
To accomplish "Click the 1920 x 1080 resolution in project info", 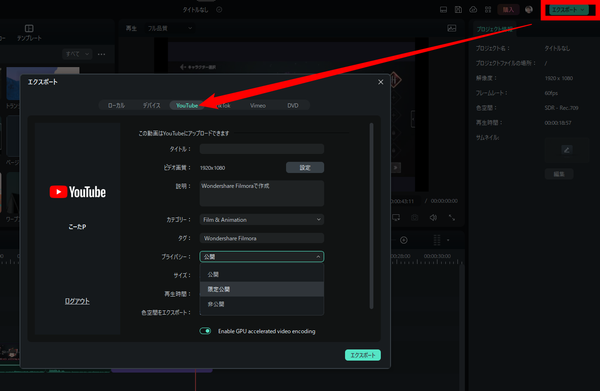I will [559, 78].
